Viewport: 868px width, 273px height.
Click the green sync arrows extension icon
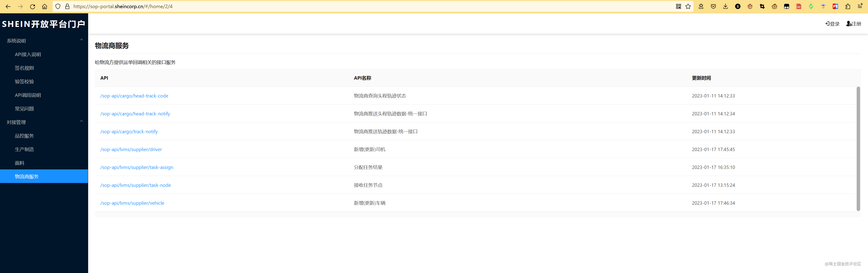click(x=811, y=6)
